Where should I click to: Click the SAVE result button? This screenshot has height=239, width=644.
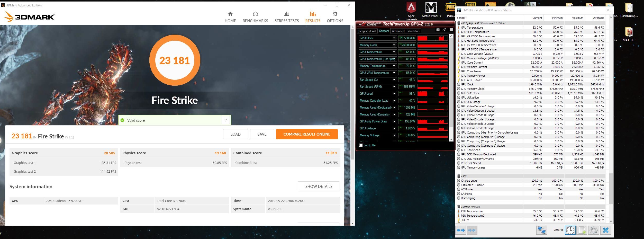262,134
